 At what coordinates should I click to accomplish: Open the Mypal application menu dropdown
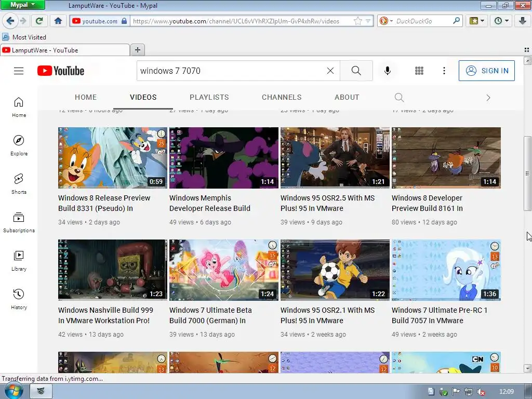click(x=22, y=5)
